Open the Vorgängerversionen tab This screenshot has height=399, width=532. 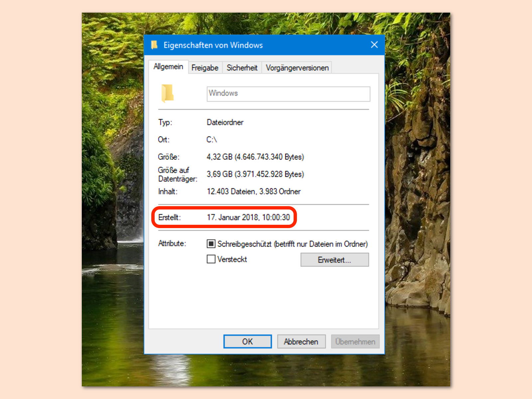click(297, 68)
